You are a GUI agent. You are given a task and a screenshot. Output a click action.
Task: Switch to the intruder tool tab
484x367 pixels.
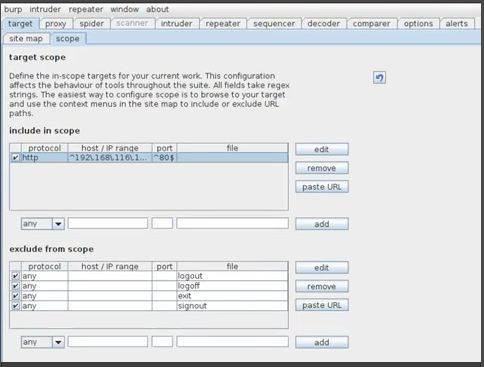176,24
